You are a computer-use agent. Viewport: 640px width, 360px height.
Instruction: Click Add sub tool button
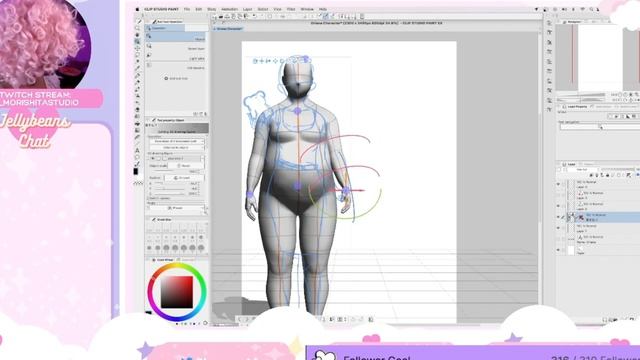[176, 78]
